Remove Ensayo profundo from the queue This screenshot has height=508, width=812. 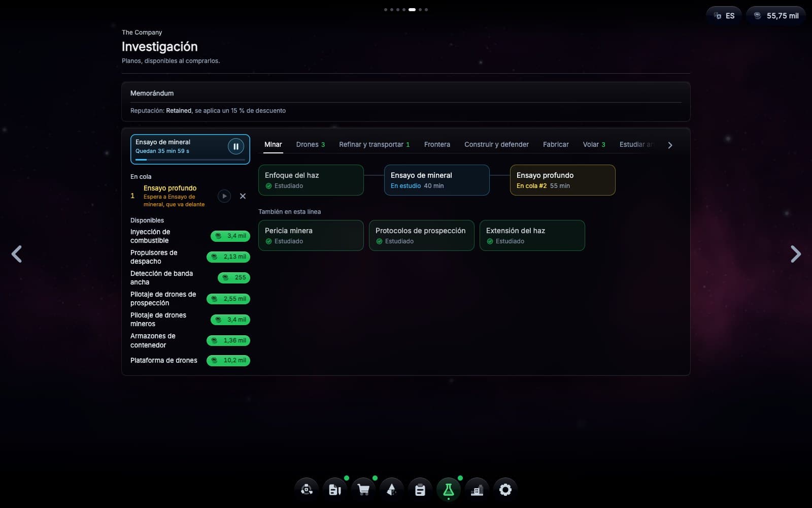pyautogui.click(x=243, y=196)
